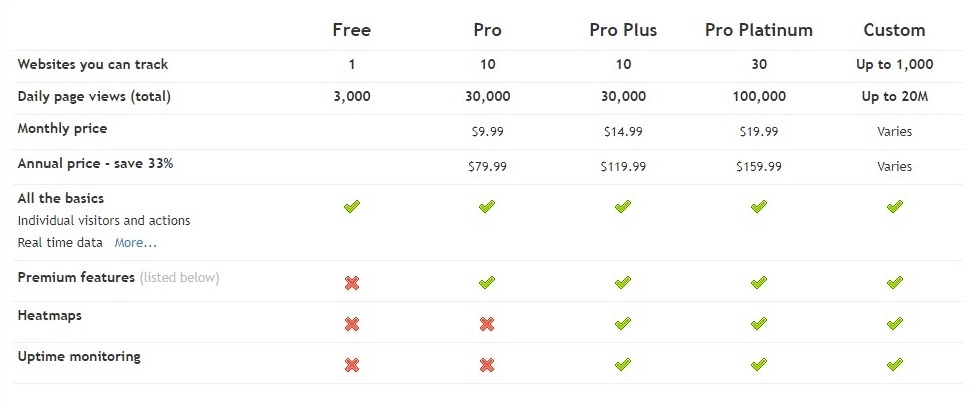The width and height of the screenshot is (975, 412).
Task: Click the Custom plan column header
Action: coord(894,30)
